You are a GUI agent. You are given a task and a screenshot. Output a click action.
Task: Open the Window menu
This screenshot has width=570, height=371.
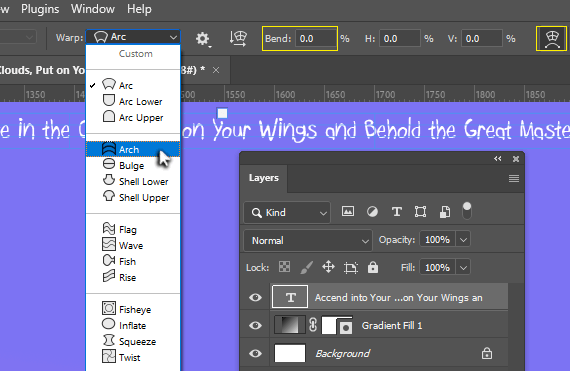tap(93, 9)
